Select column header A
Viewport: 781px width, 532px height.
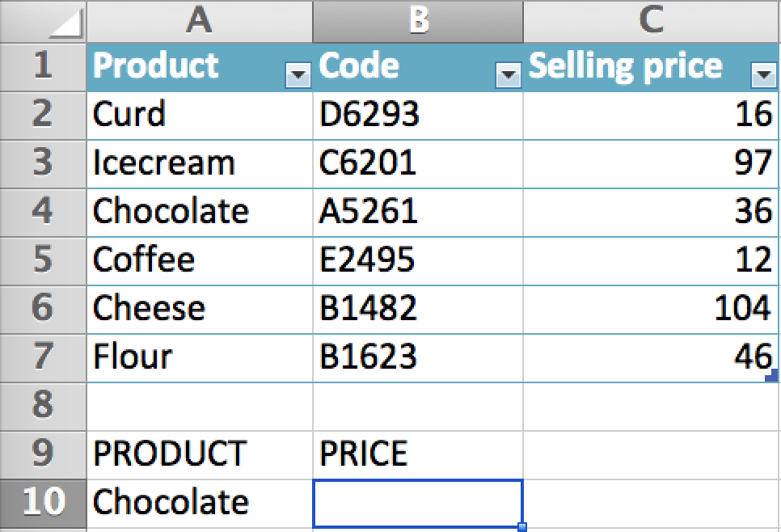pyautogui.click(x=198, y=22)
